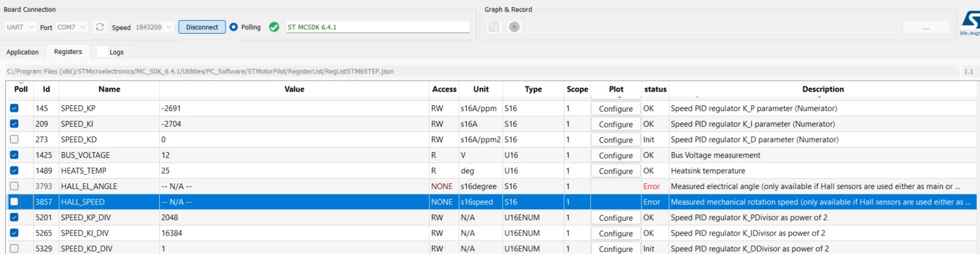This screenshot has height=254, width=980.
Task: Open the 1843200 speed dropdown
Action: (153, 27)
